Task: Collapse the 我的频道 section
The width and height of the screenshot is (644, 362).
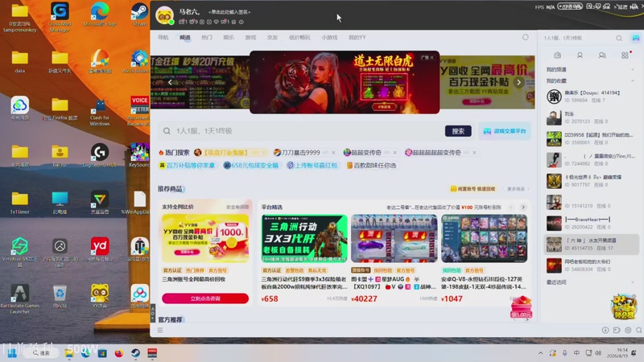Action: click(x=633, y=69)
